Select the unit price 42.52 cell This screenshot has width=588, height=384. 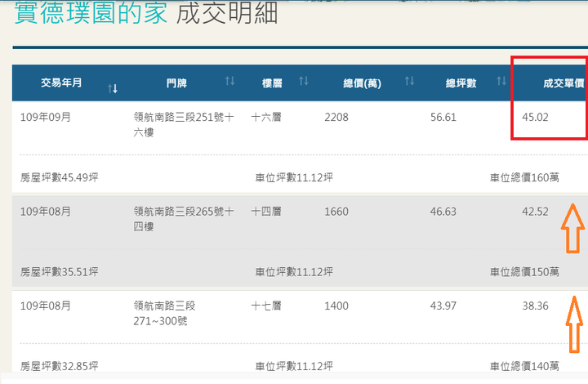[535, 212]
